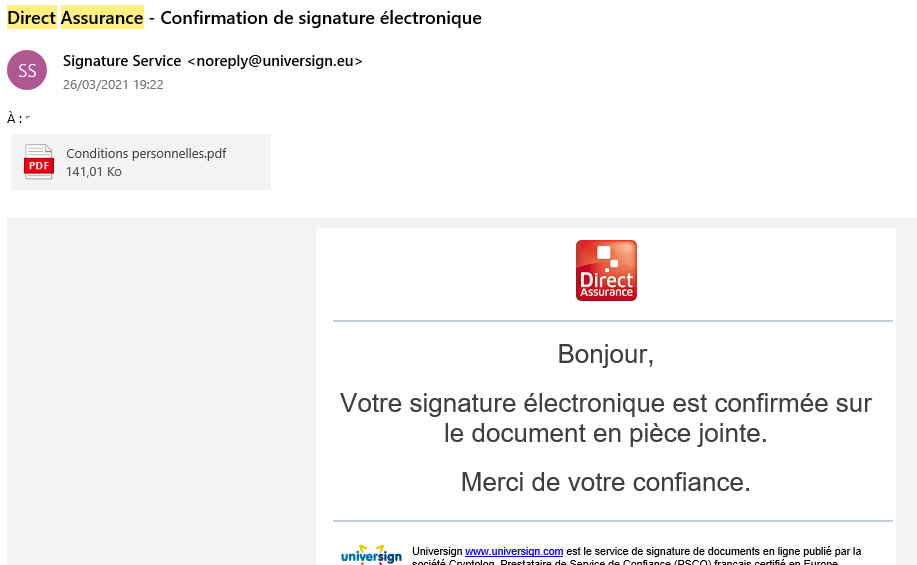Click the Bonjour greeting text
Viewport: 917px width, 565px height.
[x=605, y=354]
